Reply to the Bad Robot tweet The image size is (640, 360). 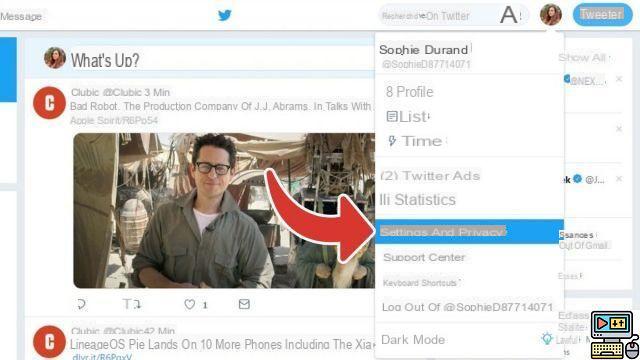[81, 304]
